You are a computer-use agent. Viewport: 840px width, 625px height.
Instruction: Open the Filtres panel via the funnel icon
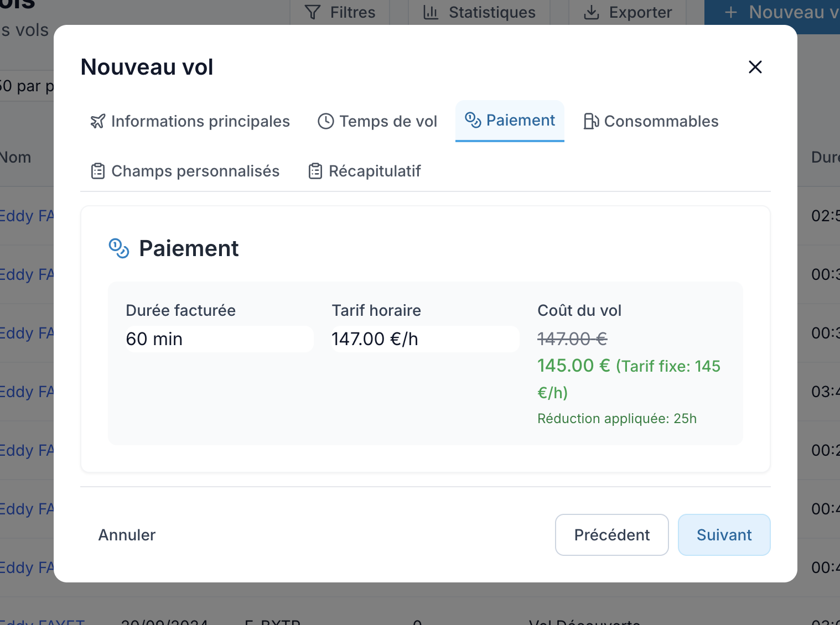[x=313, y=12]
